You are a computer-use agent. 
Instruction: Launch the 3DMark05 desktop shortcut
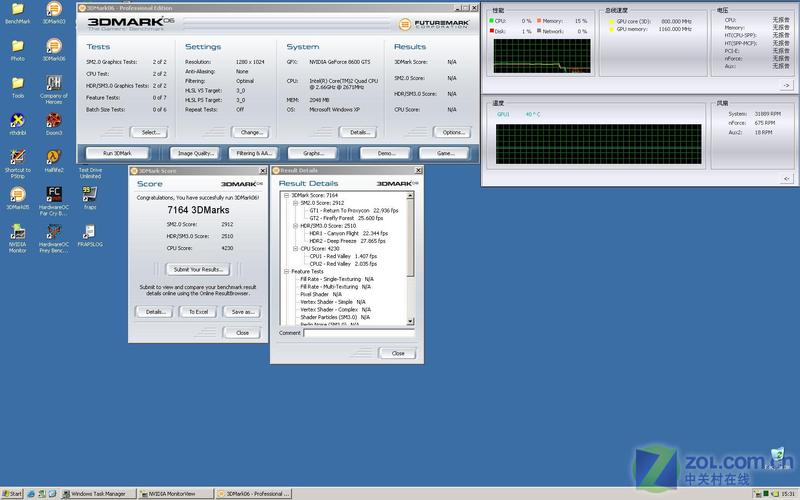click(x=17, y=198)
